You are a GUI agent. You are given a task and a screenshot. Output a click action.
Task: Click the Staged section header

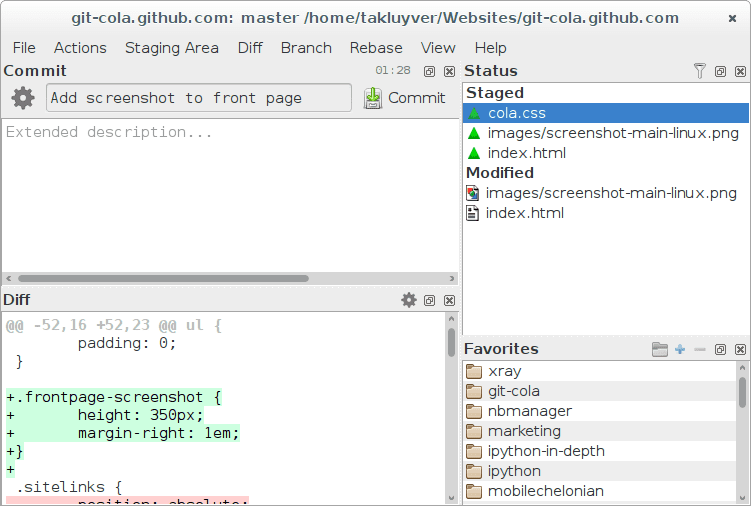tap(495, 93)
